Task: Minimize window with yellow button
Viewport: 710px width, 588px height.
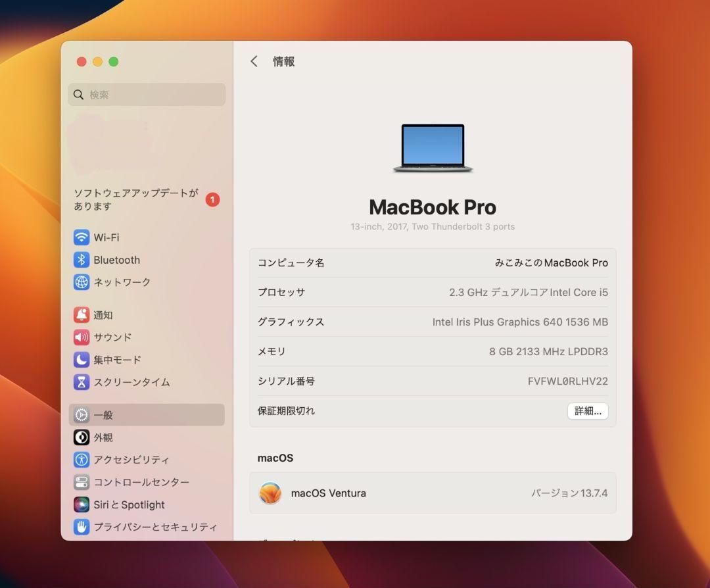Action: (x=97, y=62)
